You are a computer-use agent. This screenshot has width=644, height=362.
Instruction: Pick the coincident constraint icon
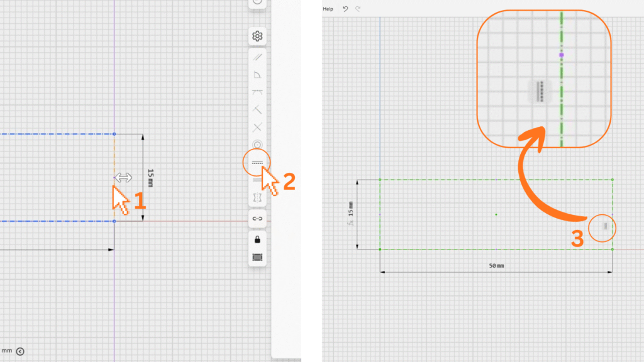[x=257, y=110]
